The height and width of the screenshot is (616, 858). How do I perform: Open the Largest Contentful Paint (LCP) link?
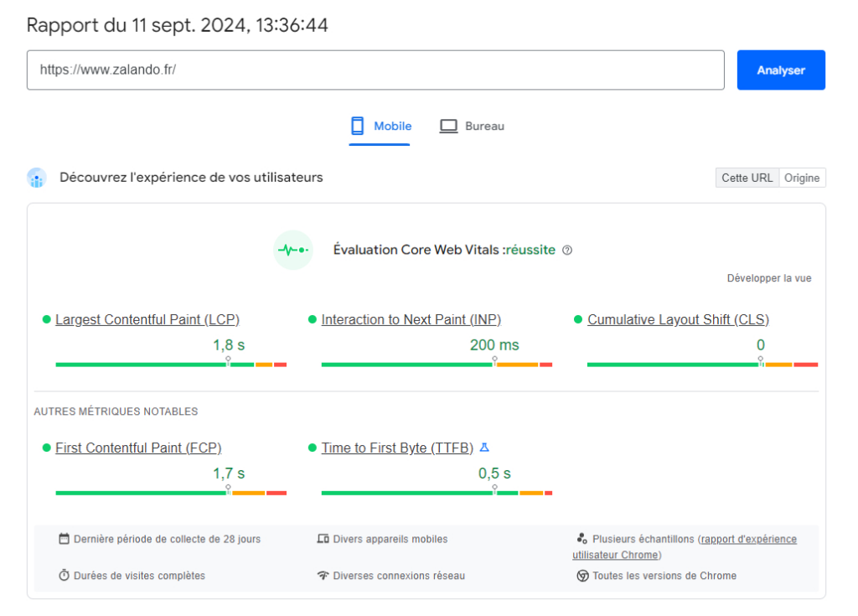[147, 319]
